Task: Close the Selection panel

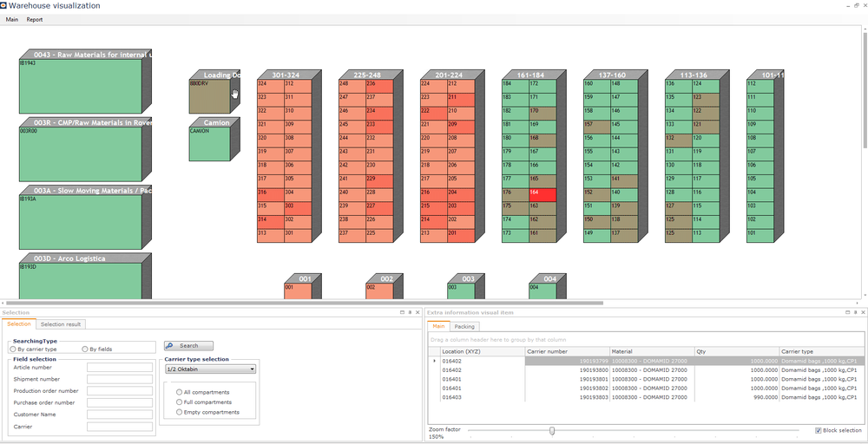Action: coord(418,312)
